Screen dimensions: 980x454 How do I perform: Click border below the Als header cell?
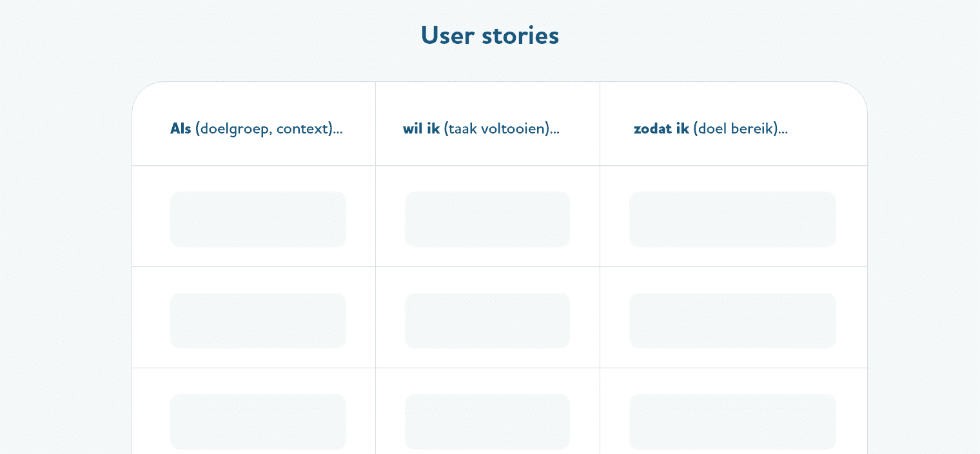pos(253,166)
